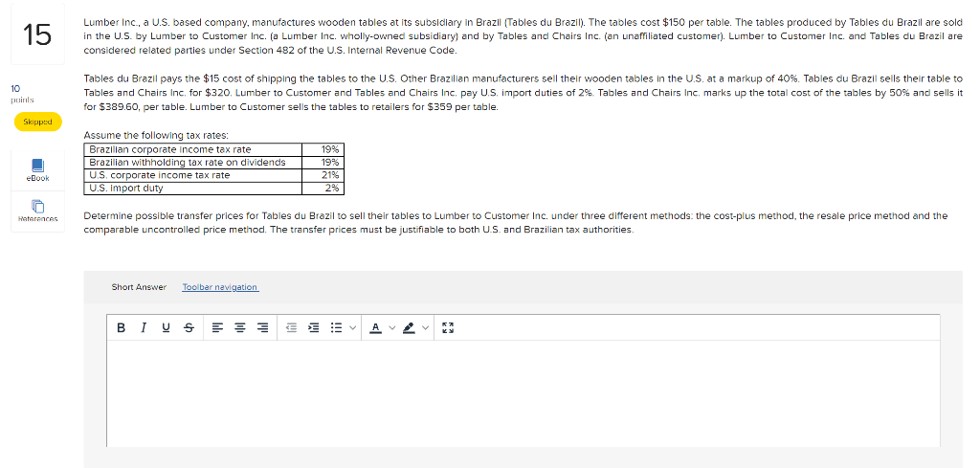Align text right in the editor

coord(263,327)
